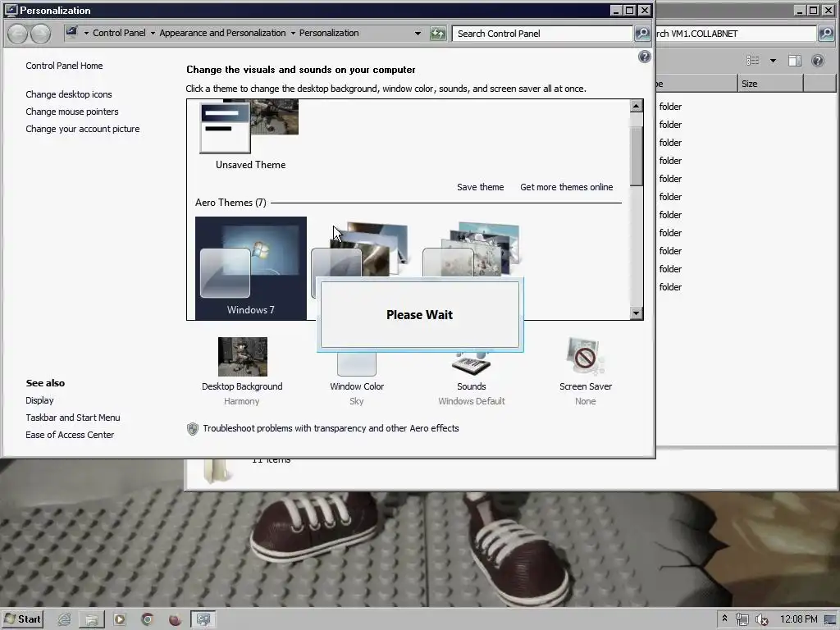This screenshot has height=630, width=840.
Task: Open the Control Panel breadcrumb dropdown arrow
Action: coord(153,33)
